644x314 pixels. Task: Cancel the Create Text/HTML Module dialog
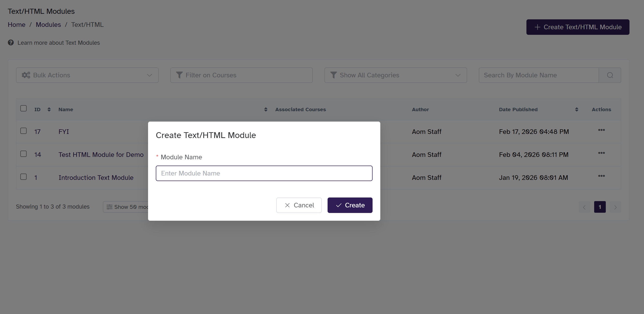click(x=299, y=205)
